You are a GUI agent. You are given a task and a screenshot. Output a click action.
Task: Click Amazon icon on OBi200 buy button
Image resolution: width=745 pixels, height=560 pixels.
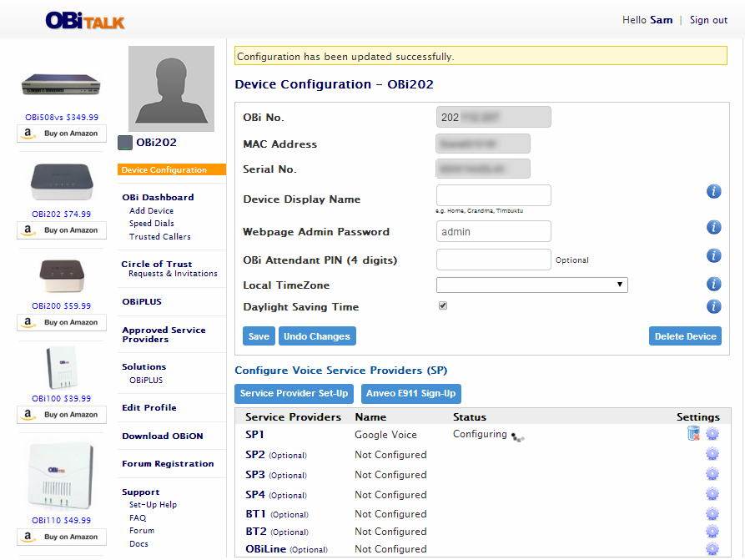(28, 322)
